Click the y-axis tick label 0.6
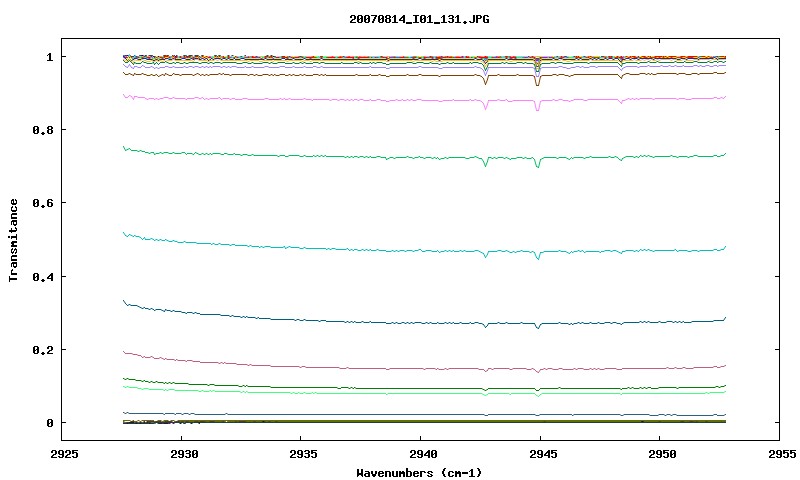The width and height of the screenshot is (800, 480). (x=43, y=203)
